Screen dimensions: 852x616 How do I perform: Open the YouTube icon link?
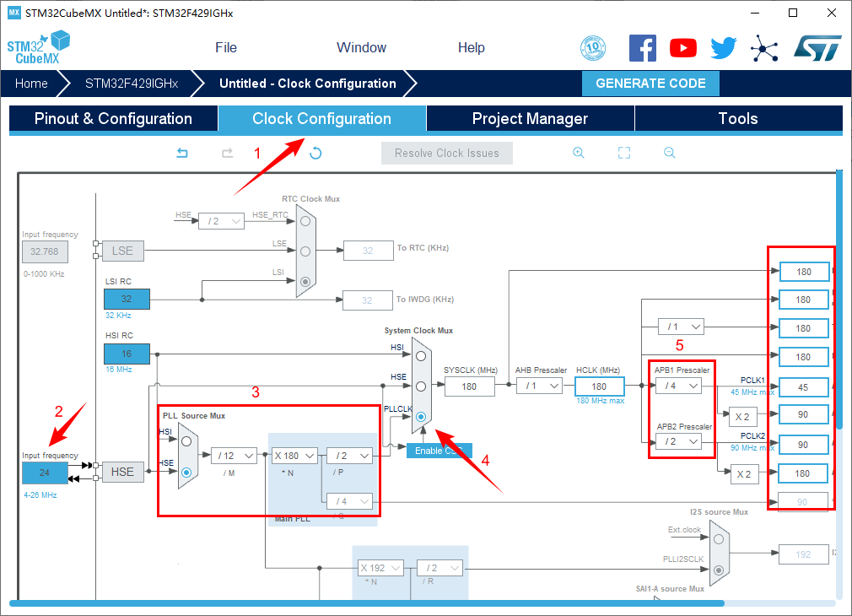(x=683, y=48)
